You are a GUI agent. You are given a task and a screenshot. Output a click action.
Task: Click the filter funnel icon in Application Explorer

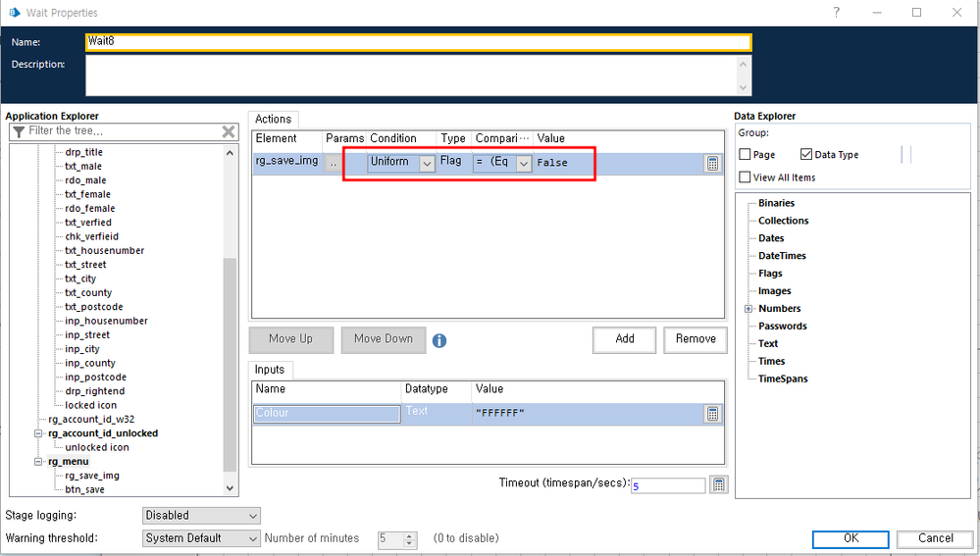click(x=19, y=131)
